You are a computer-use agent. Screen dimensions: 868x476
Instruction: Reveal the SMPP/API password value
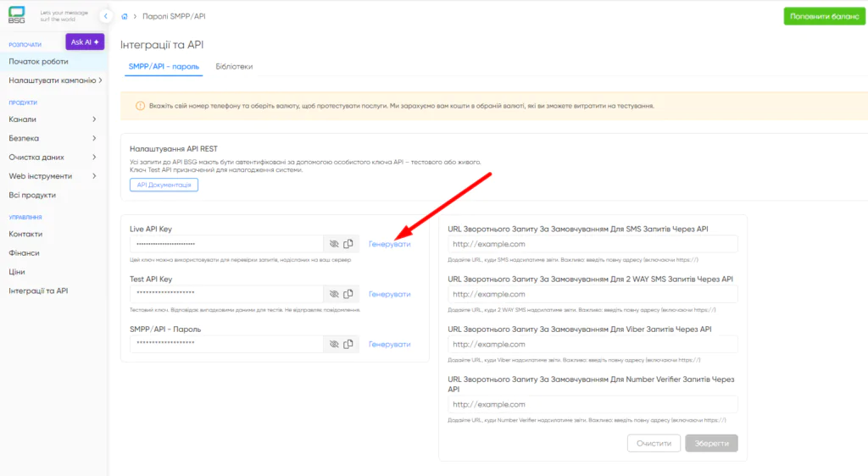[334, 344]
